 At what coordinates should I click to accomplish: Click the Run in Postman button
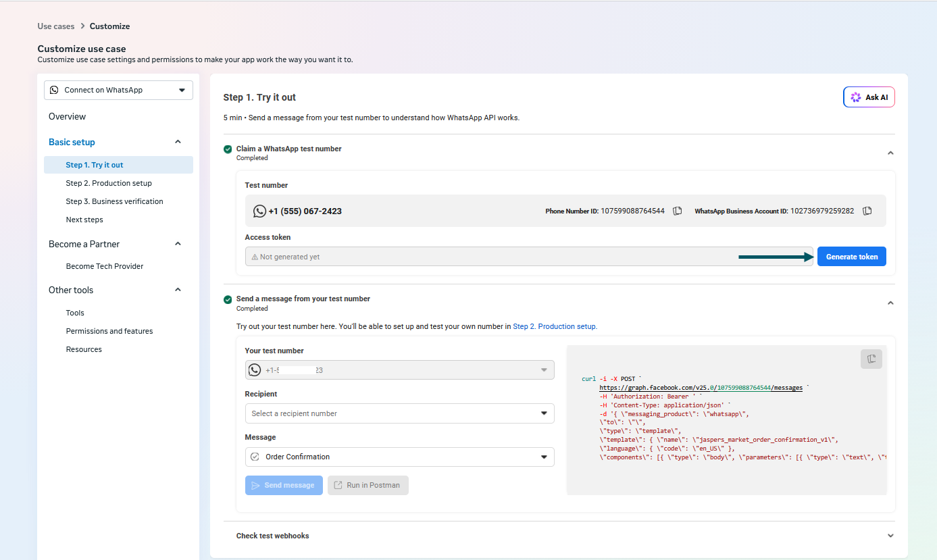click(x=368, y=485)
